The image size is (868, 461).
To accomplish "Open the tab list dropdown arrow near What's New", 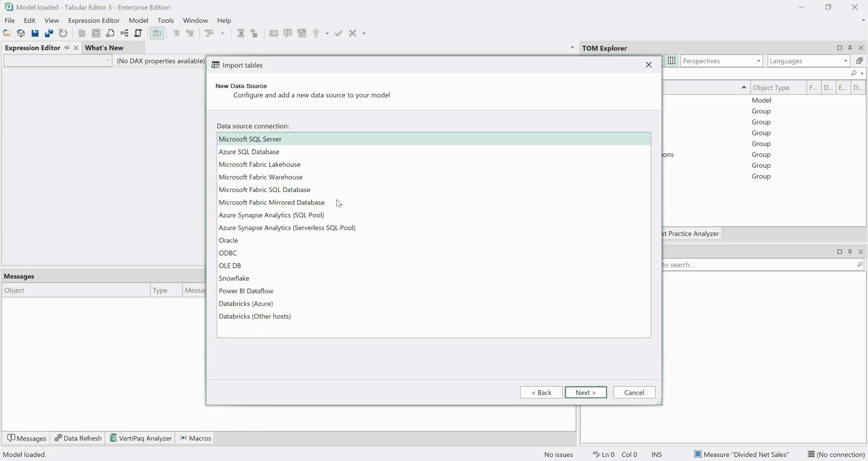I will pos(572,48).
